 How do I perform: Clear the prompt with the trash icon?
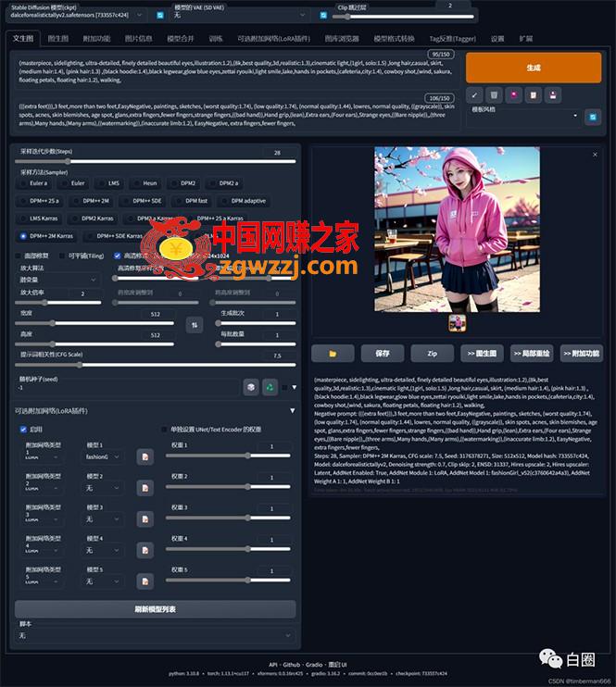tap(494, 95)
